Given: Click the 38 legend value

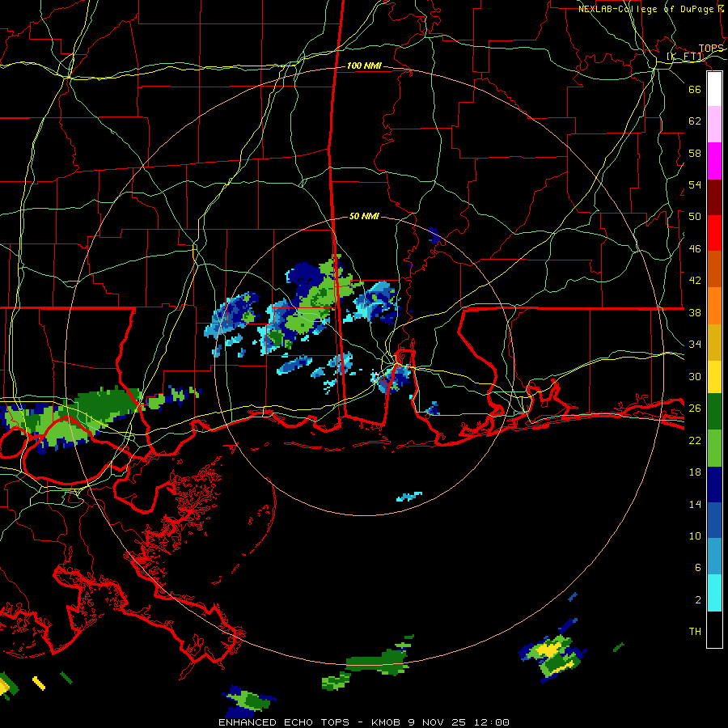Looking at the screenshot, I should [695, 312].
